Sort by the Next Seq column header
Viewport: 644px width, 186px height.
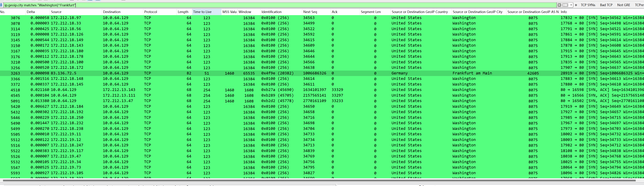[x=316, y=12]
